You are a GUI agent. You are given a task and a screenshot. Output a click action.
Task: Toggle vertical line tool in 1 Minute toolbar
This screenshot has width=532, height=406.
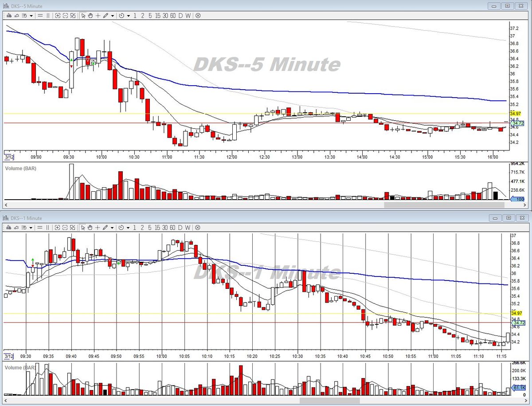[48, 227]
